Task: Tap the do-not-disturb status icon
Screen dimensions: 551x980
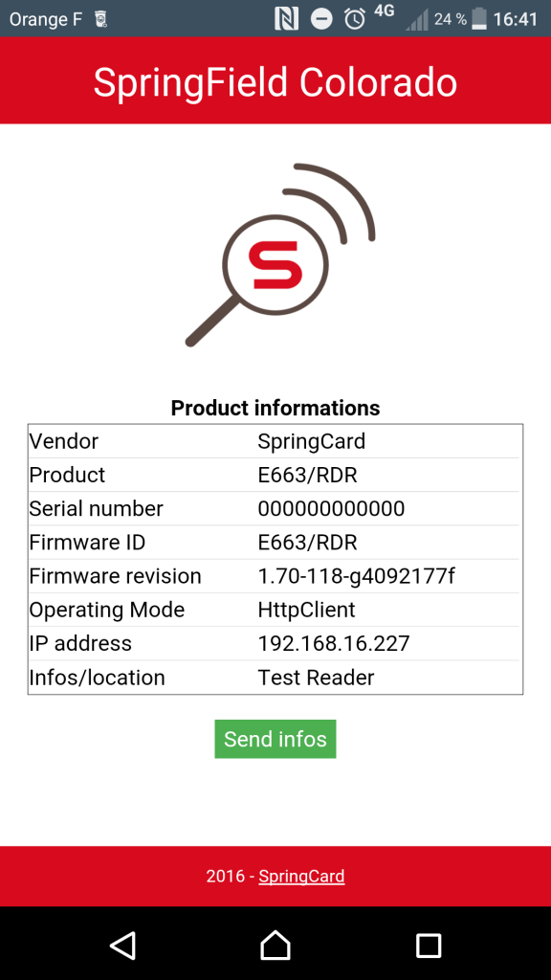Action: [321, 19]
